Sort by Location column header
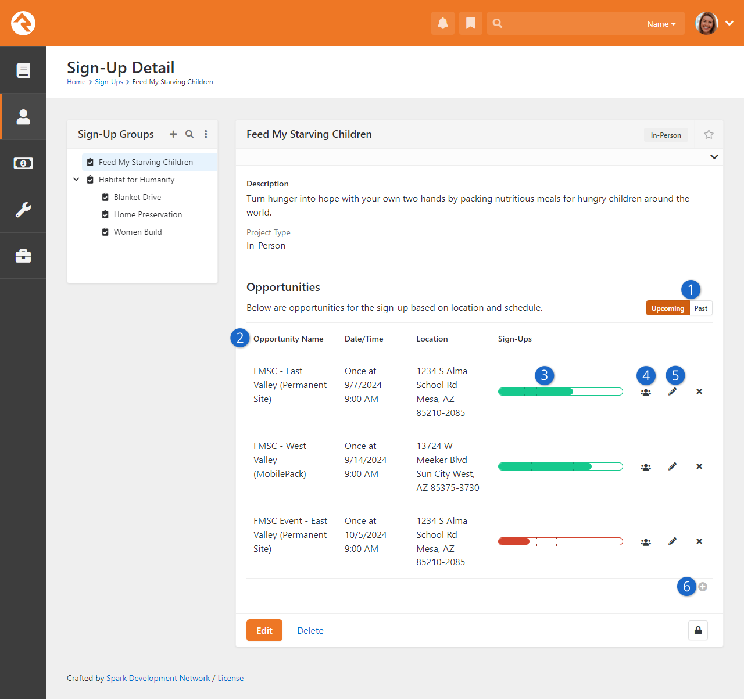The width and height of the screenshot is (744, 700). point(432,339)
